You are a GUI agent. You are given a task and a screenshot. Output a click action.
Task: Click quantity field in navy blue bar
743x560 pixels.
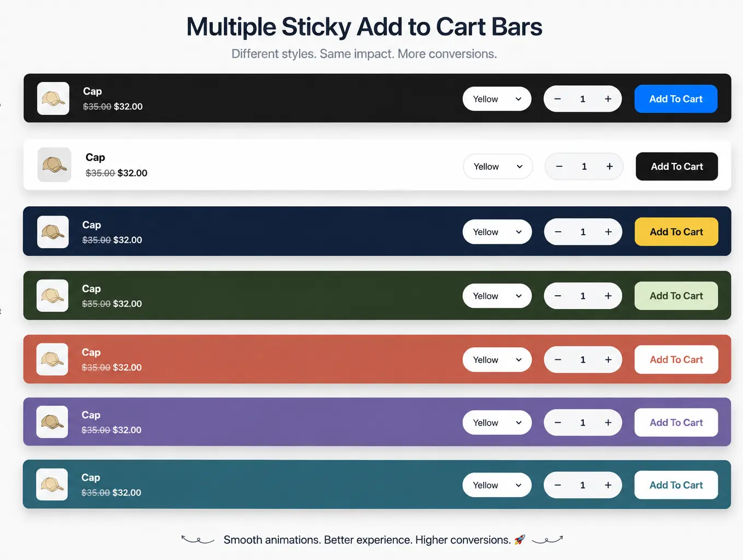583,232
